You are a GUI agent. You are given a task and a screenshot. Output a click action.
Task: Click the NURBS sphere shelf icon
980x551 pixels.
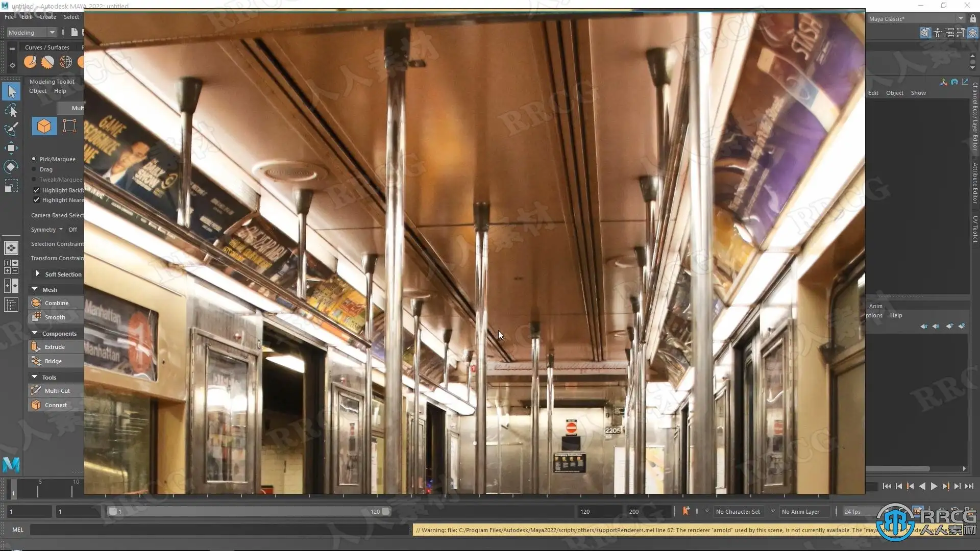tap(66, 62)
